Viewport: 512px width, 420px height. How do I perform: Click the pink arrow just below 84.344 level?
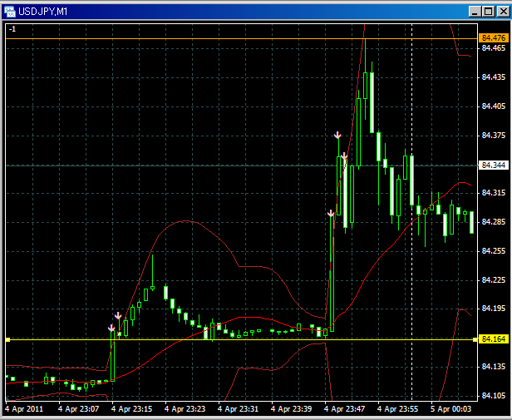[344, 156]
